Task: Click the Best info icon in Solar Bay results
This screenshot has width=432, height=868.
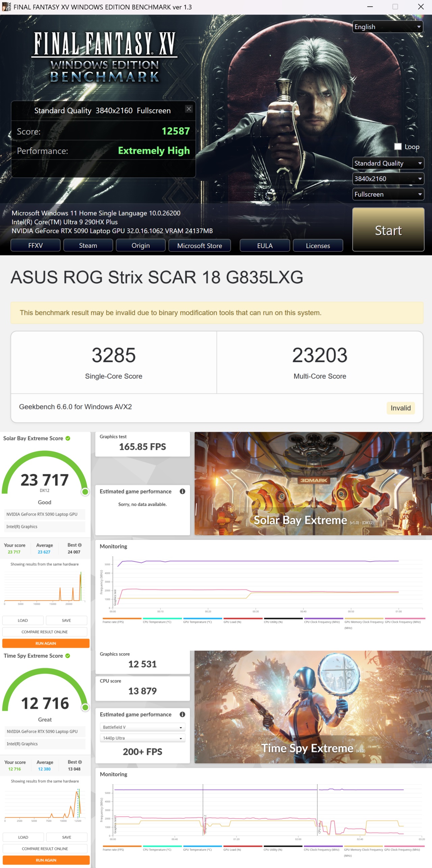Action: (80, 545)
